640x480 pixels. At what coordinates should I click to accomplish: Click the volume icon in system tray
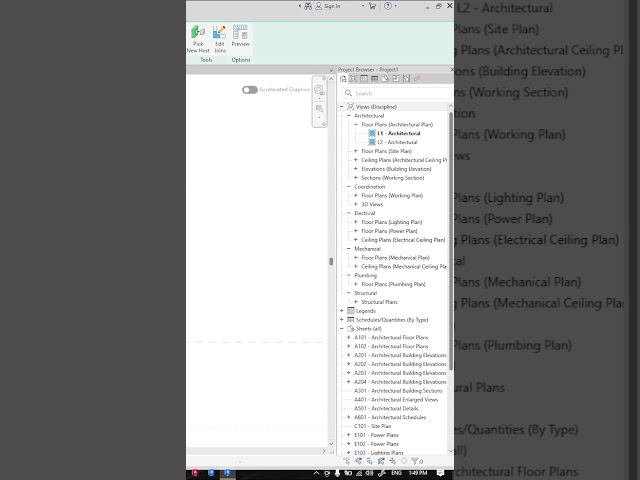point(369,473)
